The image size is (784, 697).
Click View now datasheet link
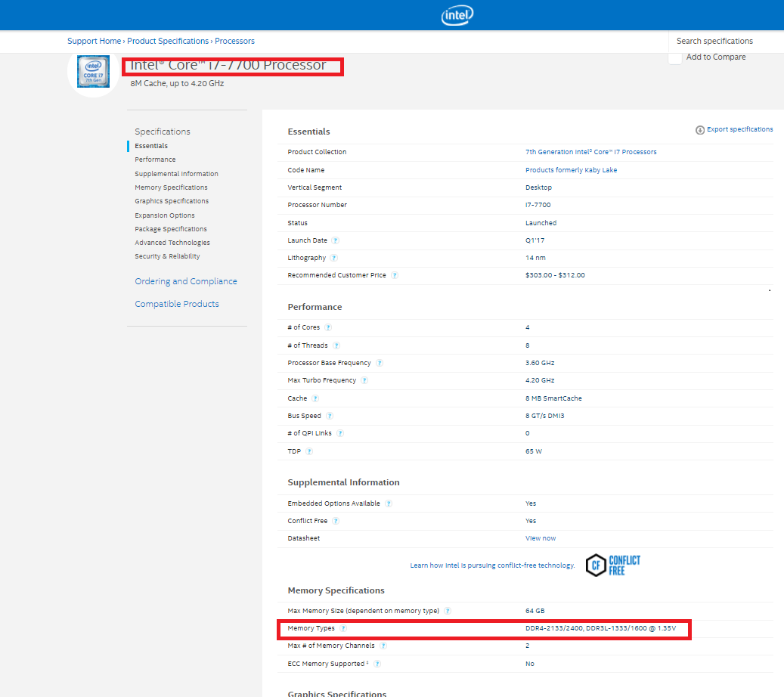[x=540, y=538]
